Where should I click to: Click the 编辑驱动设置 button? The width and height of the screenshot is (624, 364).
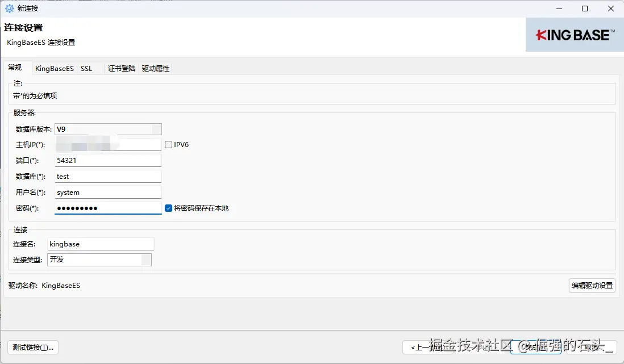pos(592,285)
